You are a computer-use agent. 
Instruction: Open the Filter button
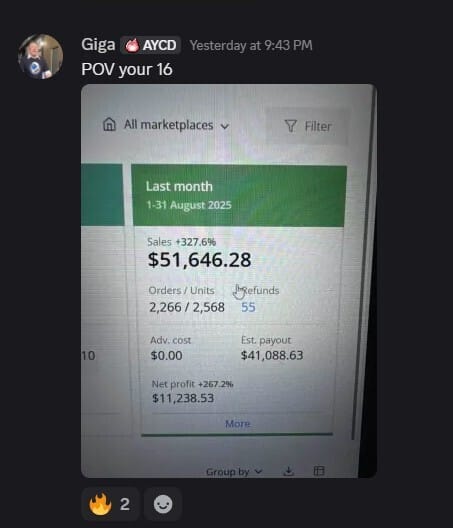click(307, 127)
